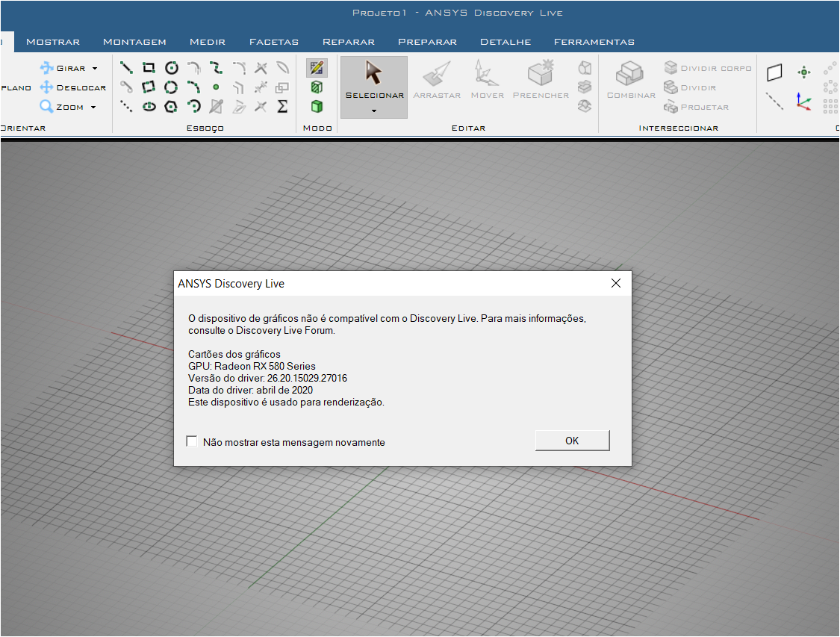Click the green origin point icon
The width and height of the screenshot is (840, 637).
[x=803, y=72]
